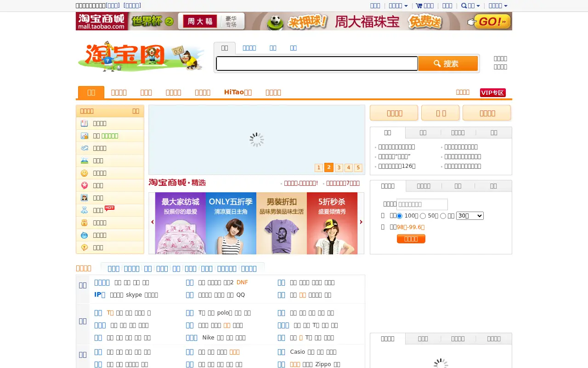Jump to banner slide 4
The image size is (588, 368).
coord(349,168)
